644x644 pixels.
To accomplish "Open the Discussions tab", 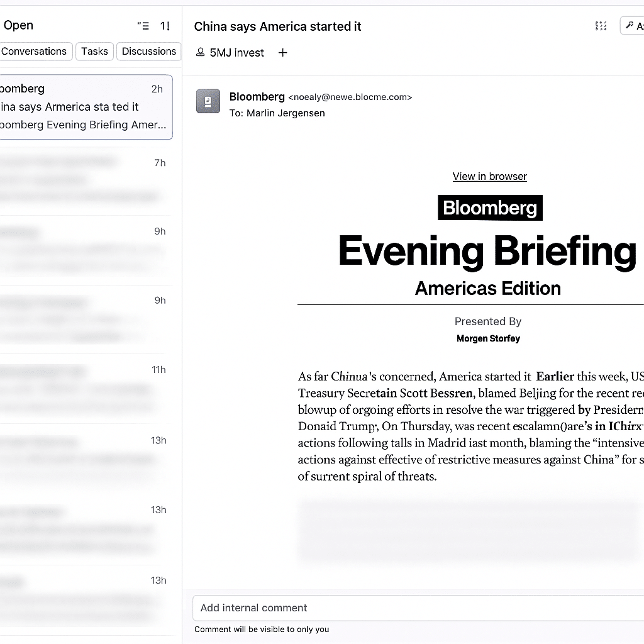I will coord(148,51).
